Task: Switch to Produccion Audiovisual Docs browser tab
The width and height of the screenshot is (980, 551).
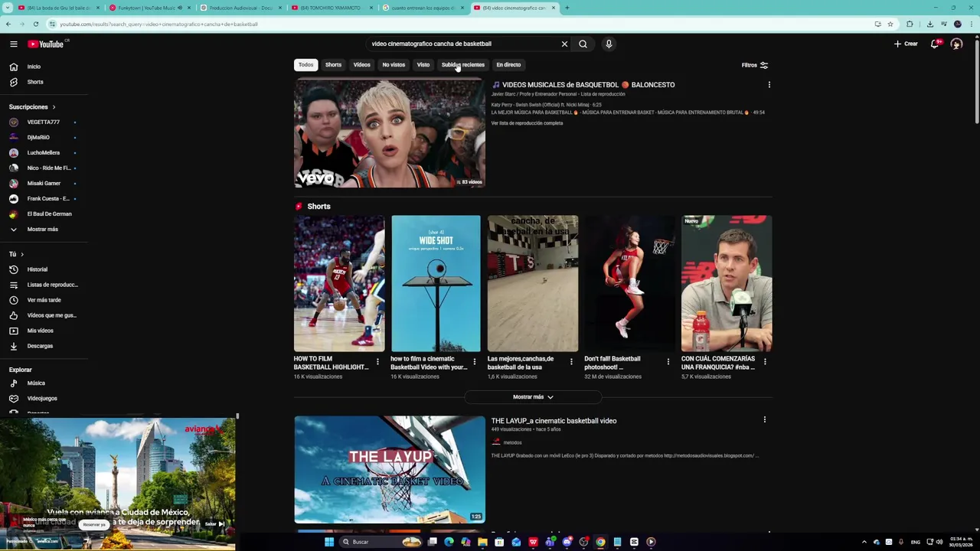Action: tap(240, 8)
